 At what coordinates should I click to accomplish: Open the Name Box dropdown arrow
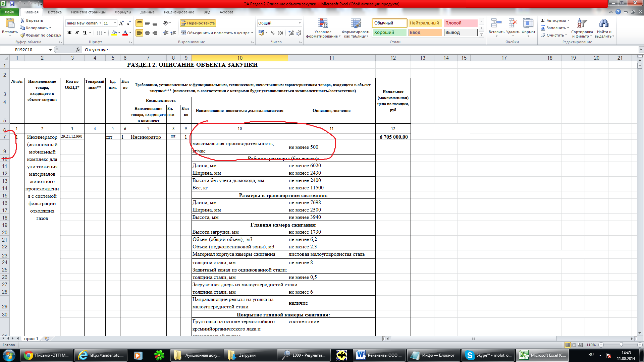point(50,50)
